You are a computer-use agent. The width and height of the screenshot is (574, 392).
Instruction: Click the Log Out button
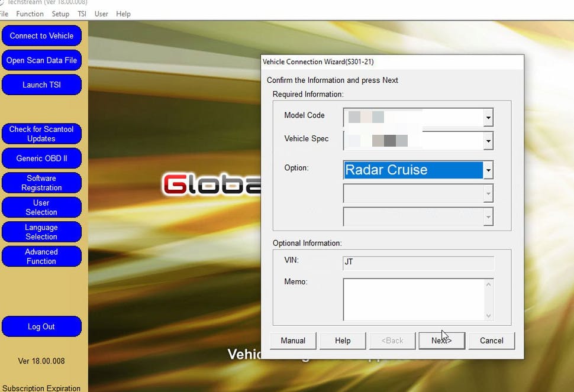[41, 326]
